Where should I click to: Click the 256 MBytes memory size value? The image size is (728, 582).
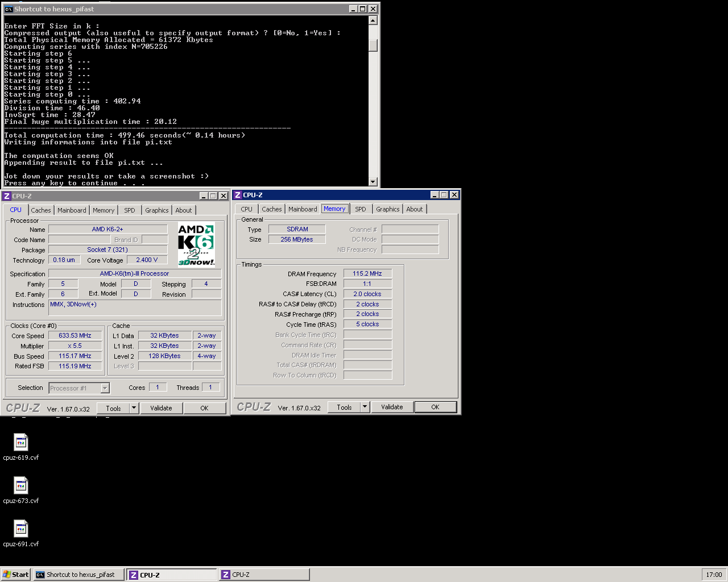point(297,239)
